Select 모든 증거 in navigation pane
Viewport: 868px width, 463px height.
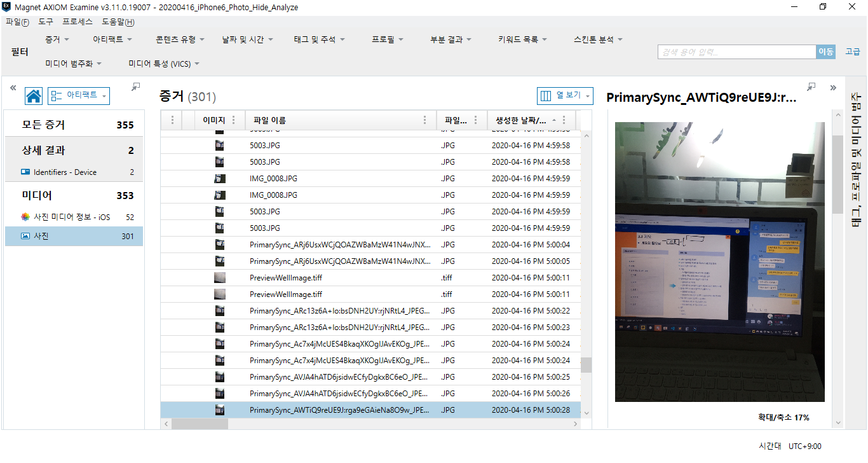tap(74, 125)
